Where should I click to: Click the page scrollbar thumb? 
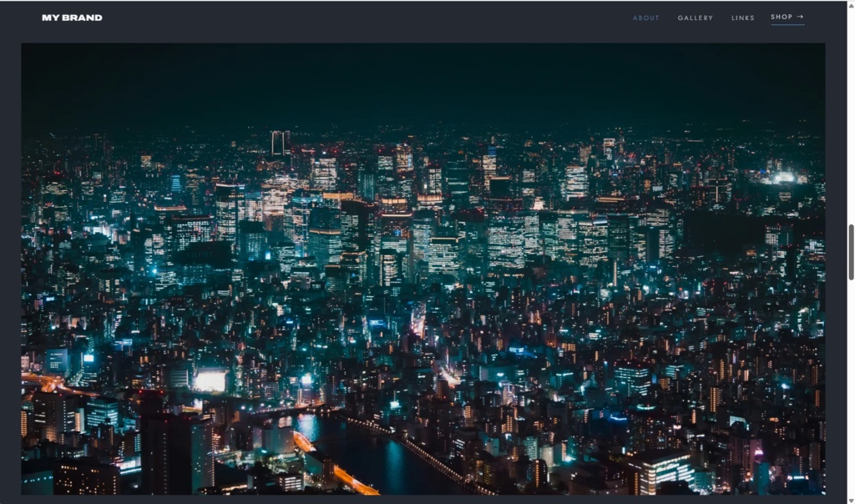(851, 252)
